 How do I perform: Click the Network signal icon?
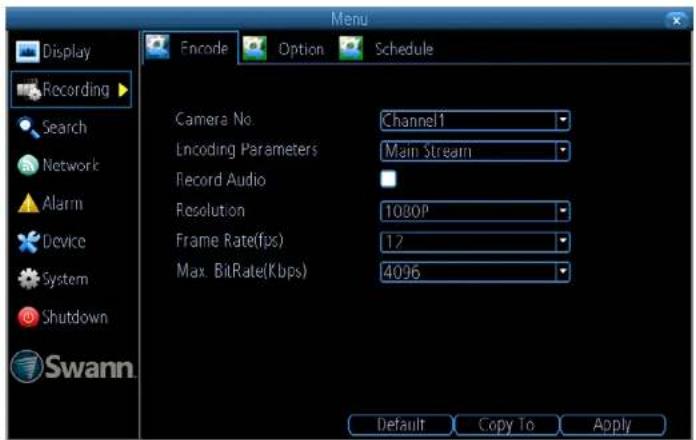[28, 165]
